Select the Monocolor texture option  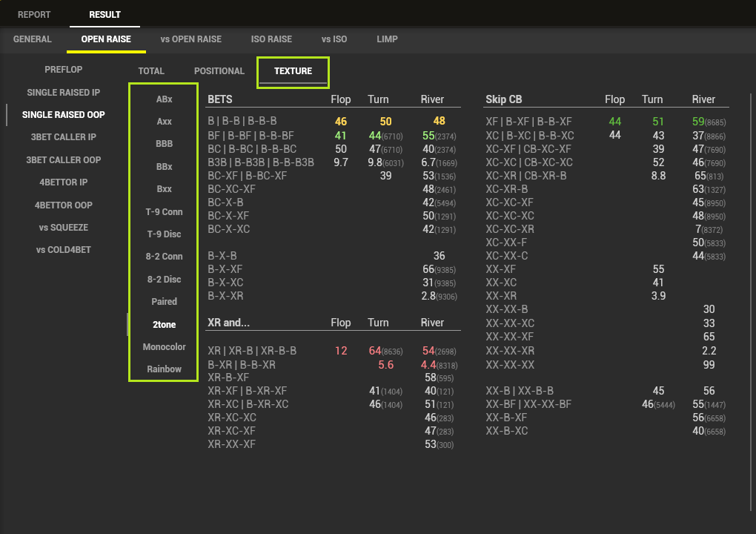[x=164, y=347]
